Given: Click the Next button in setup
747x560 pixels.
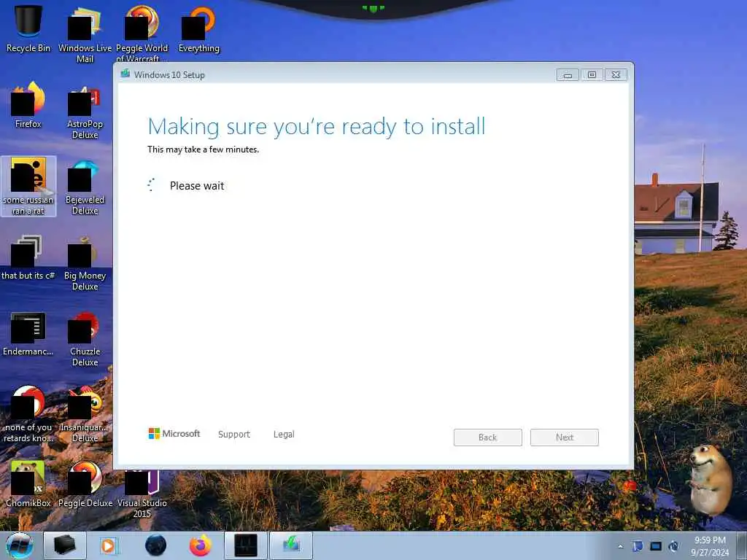Looking at the screenshot, I should coord(565,437).
